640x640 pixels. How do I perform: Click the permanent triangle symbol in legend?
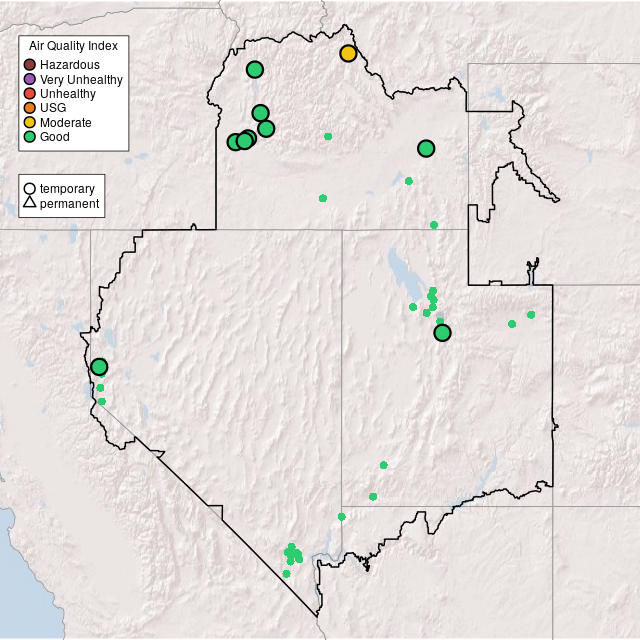pos(30,204)
